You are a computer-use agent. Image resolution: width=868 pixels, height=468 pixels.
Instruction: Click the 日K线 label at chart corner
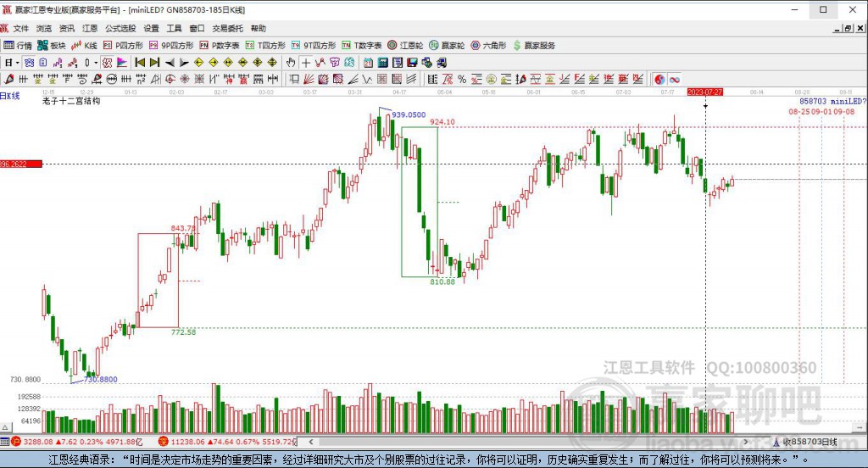pos(9,96)
